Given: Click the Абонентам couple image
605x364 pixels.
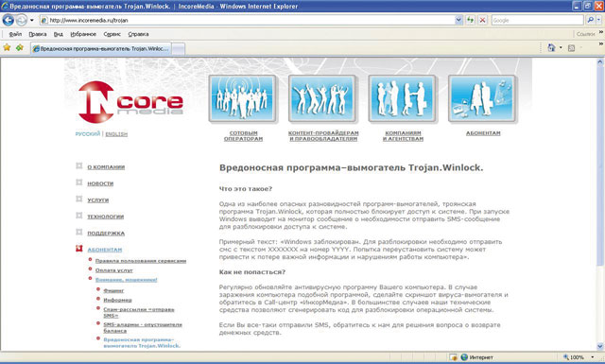Looking at the screenshot, I should point(482,98).
